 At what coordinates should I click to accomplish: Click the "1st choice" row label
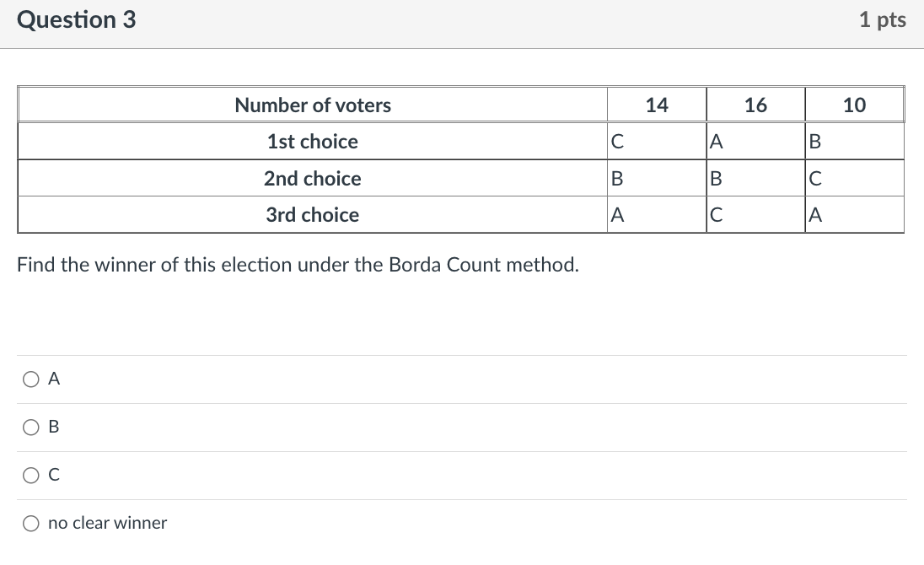[x=313, y=141]
